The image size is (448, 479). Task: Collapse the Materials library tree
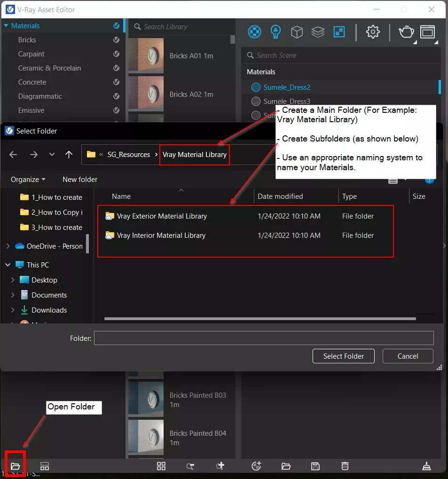(6, 26)
